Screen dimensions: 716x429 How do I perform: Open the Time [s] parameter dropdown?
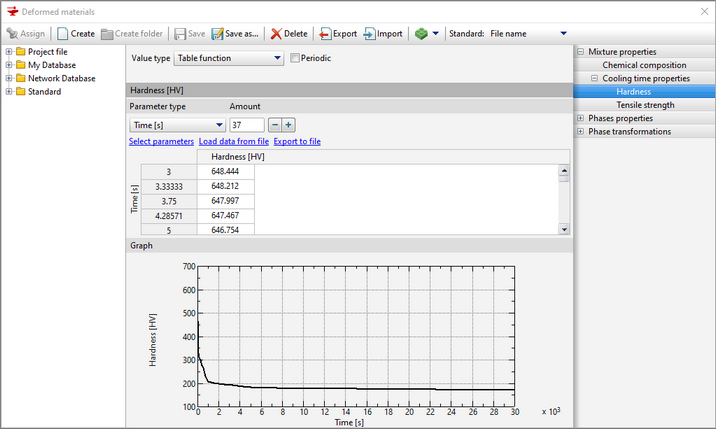click(177, 125)
